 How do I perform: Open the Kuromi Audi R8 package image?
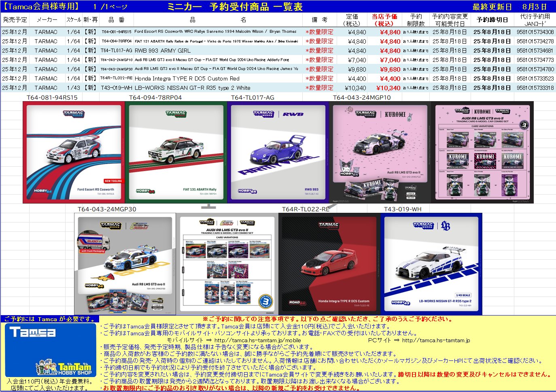click(380, 152)
